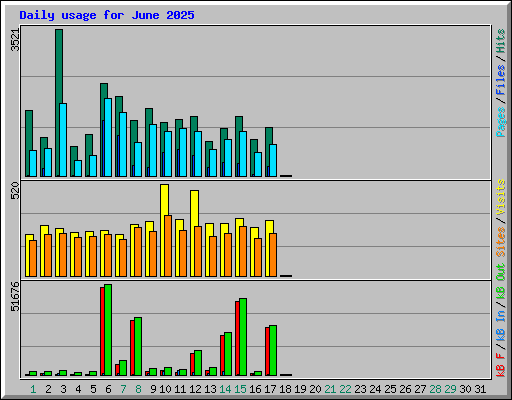512x400 pixels.
Task: Click day label 27 on the x-axis
Action: [x=420, y=389]
